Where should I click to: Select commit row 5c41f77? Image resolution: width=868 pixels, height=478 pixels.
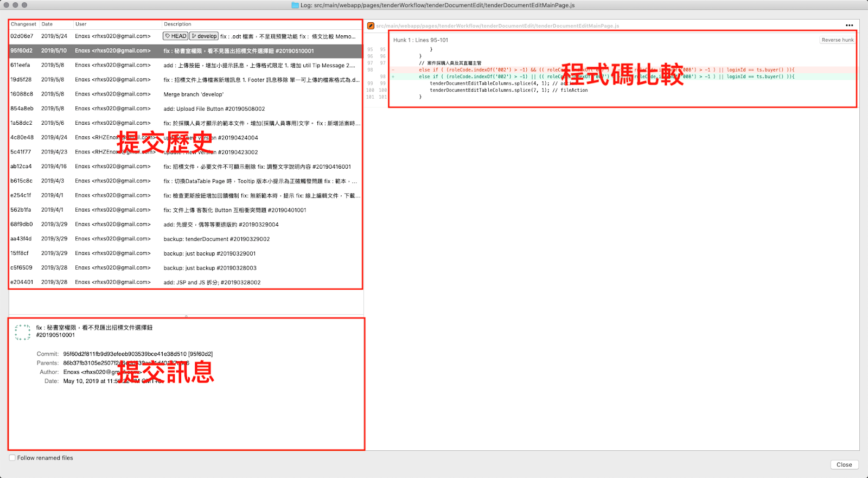pyautogui.click(x=186, y=152)
